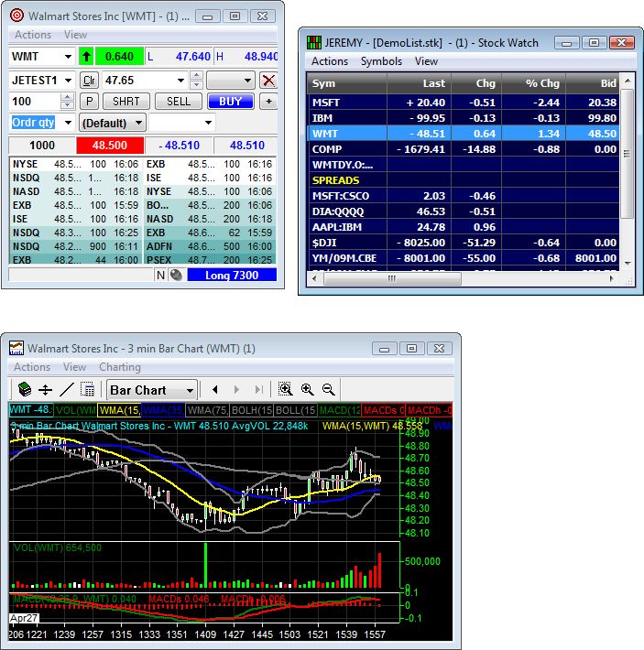The image size is (644, 650).
Task: Select the AAPL:IBM spread row
Action: tap(464, 227)
